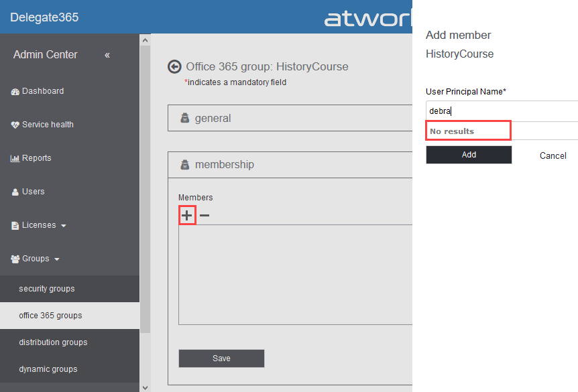Go back using the circled arrow icon

click(175, 67)
